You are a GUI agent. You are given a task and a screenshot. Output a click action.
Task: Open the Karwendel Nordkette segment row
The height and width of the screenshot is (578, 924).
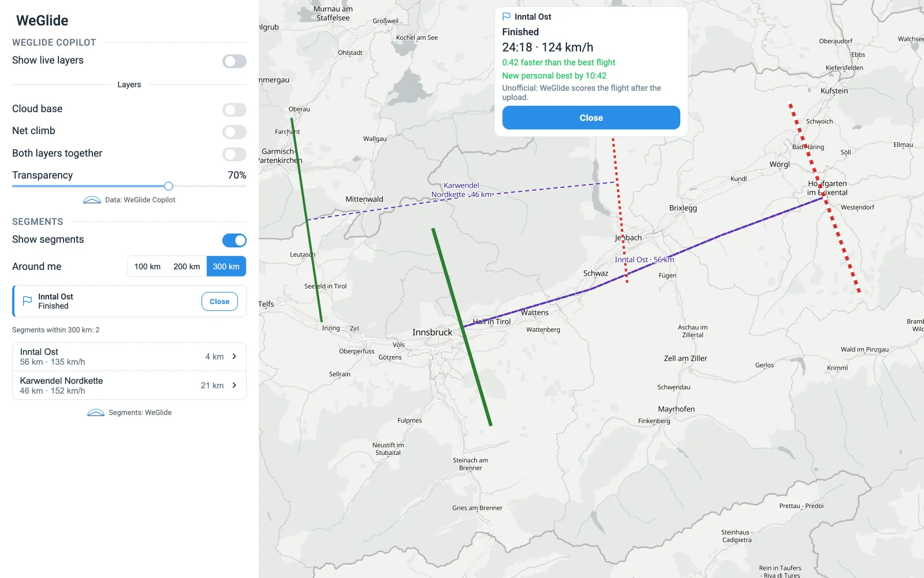tap(129, 386)
